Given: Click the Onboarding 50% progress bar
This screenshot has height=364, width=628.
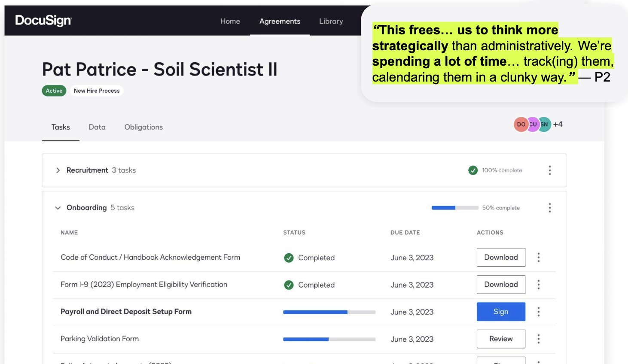Looking at the screenshot, I should point(455,208).
